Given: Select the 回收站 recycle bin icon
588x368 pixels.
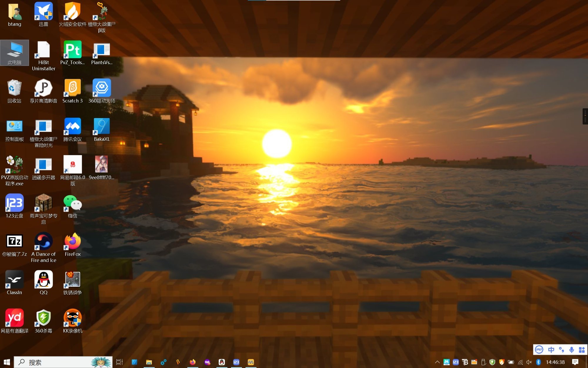Looking at the screenshot, I should 14,91.
